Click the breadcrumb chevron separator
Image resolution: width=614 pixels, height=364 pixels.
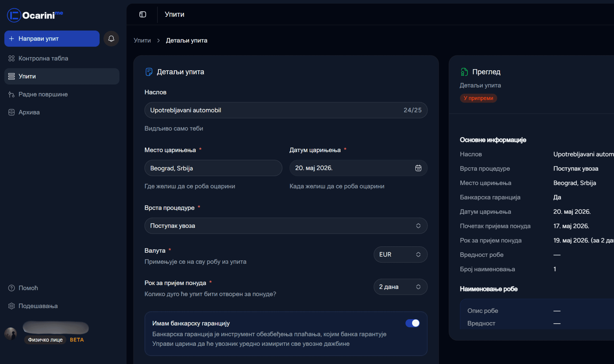[x=158, y=40]
